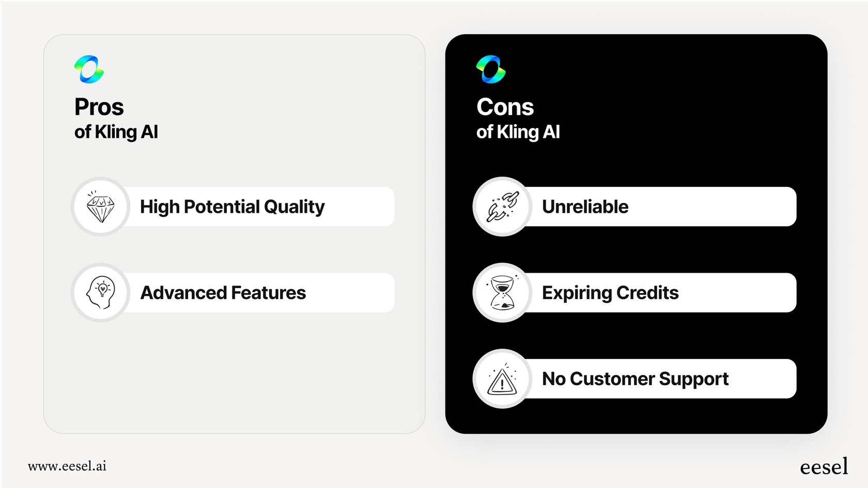Open the www.eesel.ai link
868x488 pixels.
67,466
